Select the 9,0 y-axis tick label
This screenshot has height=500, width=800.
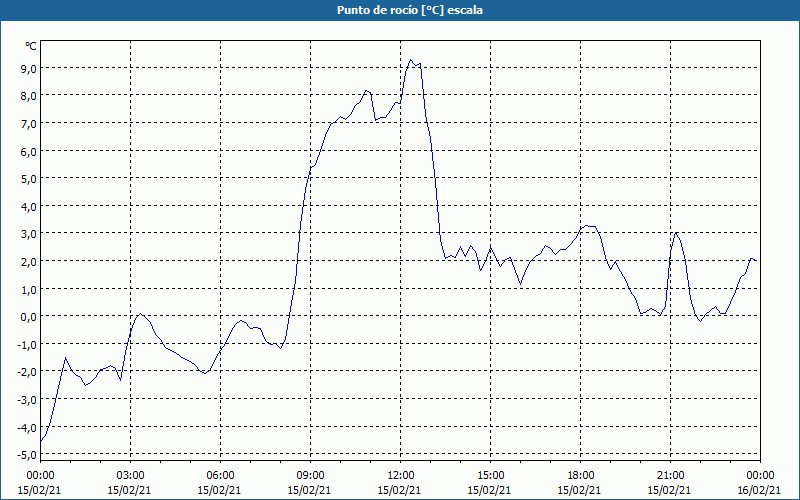pos(28,68)
